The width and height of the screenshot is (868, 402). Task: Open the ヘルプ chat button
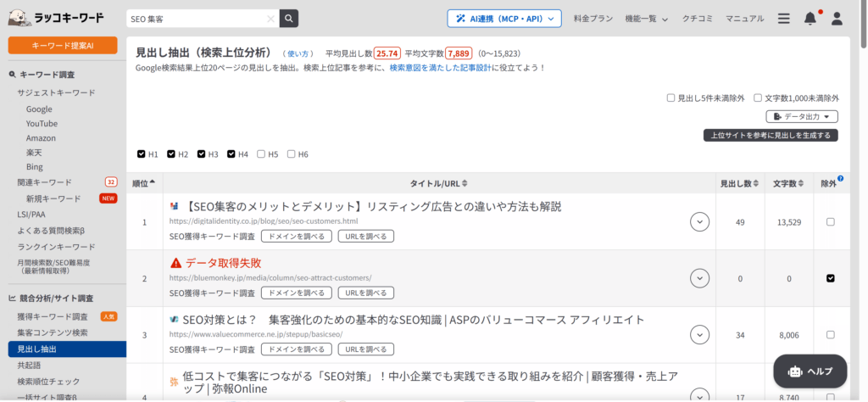pyautogui.click(x=810, y=371)
